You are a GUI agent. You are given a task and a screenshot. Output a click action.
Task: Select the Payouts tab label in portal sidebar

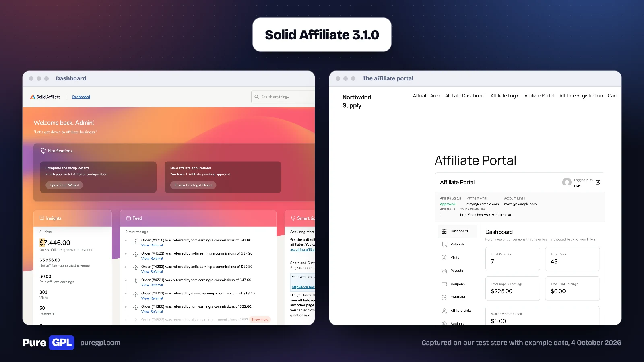tap(457, 271)
